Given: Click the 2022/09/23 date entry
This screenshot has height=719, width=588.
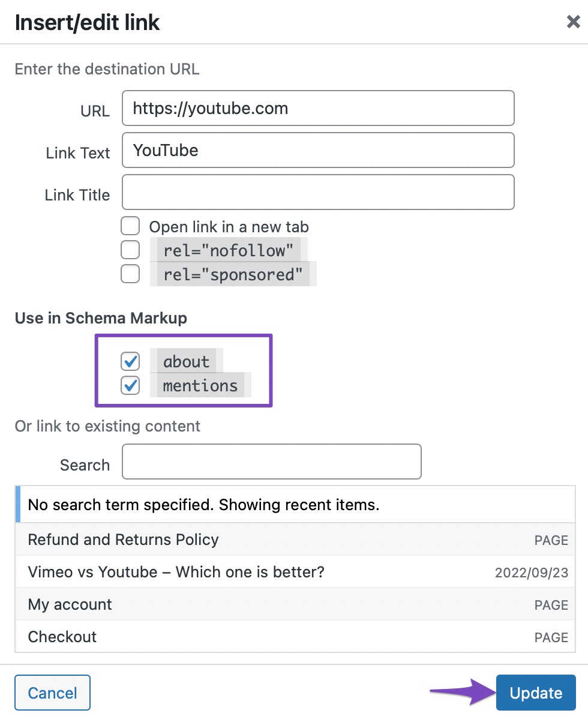Looking at the screenshot, I should [531, 573].
